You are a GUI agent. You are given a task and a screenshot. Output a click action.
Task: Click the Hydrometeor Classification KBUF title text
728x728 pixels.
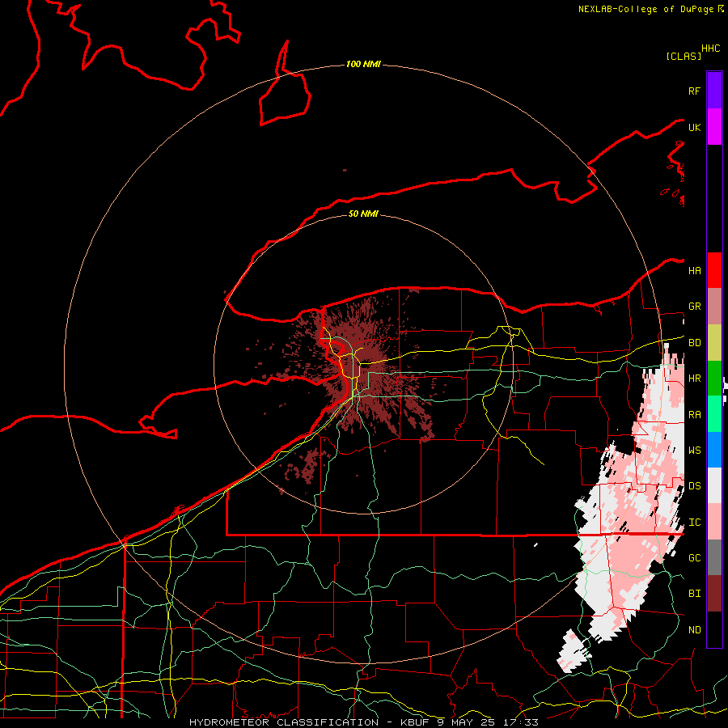tap(363, 722)
